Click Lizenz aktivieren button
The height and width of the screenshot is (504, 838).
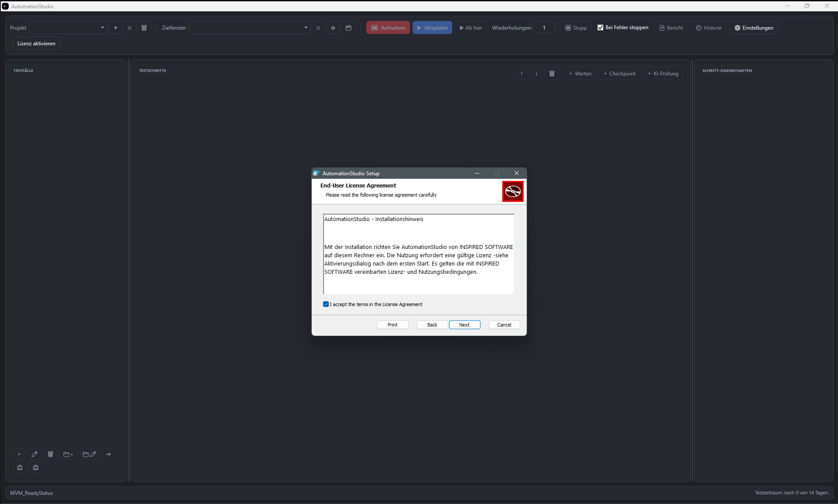coord(36,44)
